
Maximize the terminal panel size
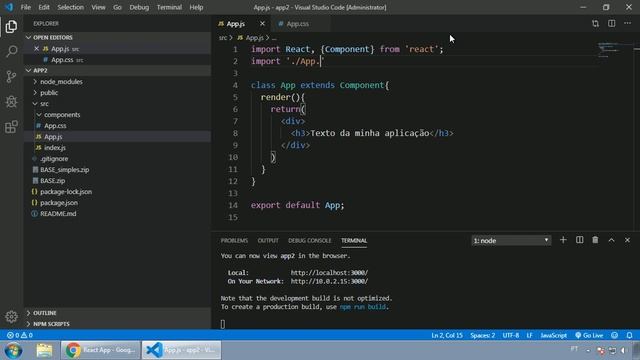[x=611, y=240]
